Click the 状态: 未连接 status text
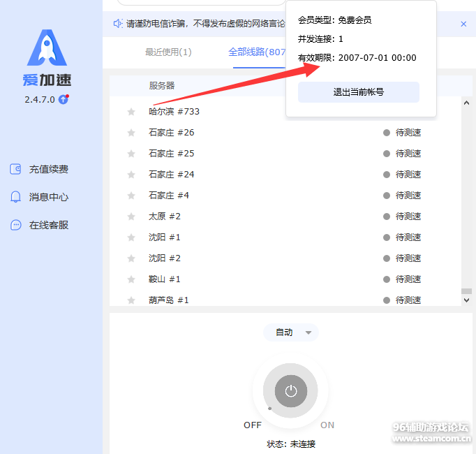The width and height of the screenshot is (476, 454). (291, 444)
